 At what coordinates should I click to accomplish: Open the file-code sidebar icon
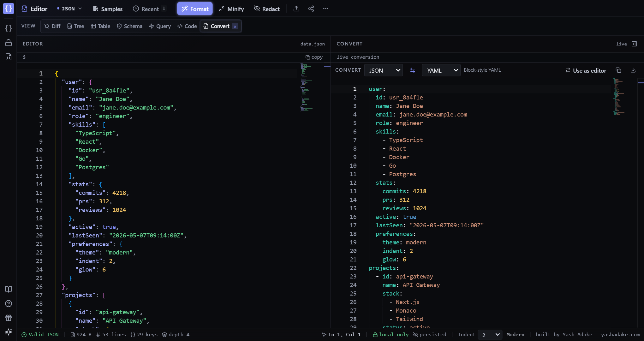(9, 57)
